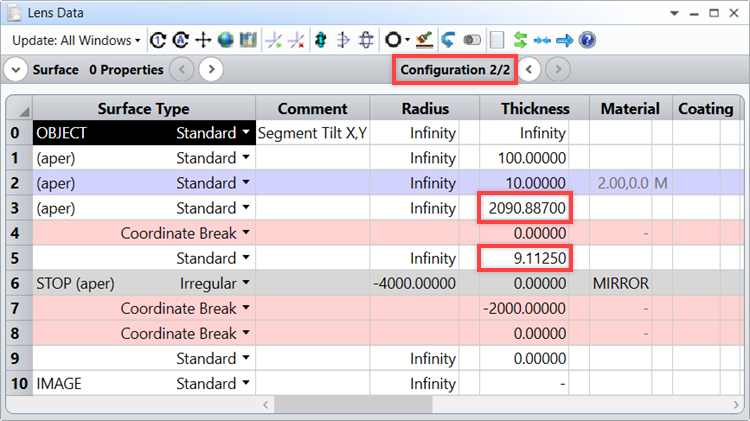Click the green swap arrows icon
The height and width of the screenshot is (421, 750).
coord(520,40)
